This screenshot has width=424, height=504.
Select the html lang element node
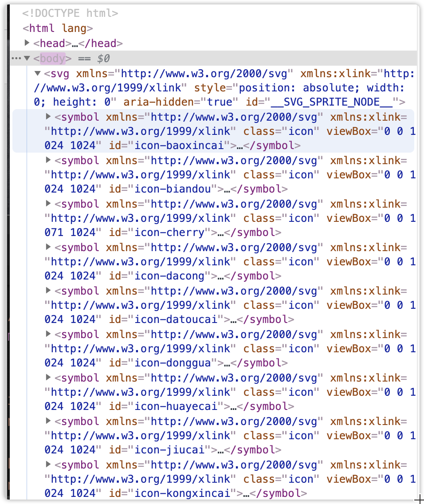tap(49, 28)
